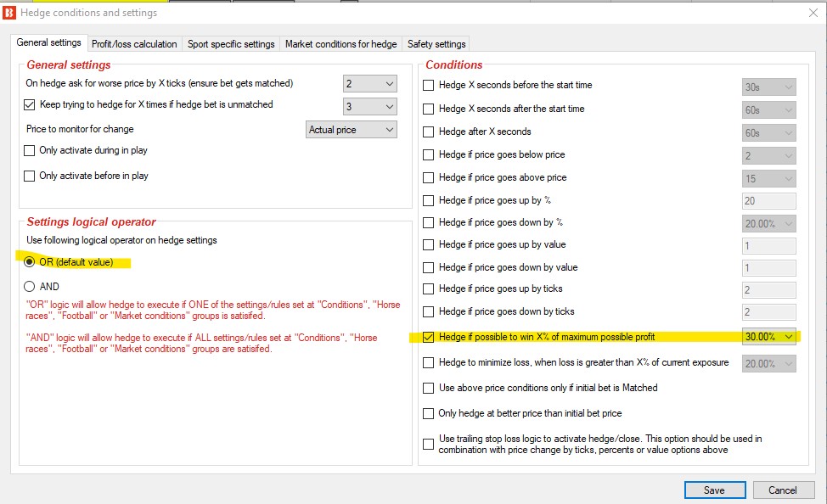Open price goes down by 20.00% dropdown
The width and height of the screenshot is (827, 504).
click(769, 223)
